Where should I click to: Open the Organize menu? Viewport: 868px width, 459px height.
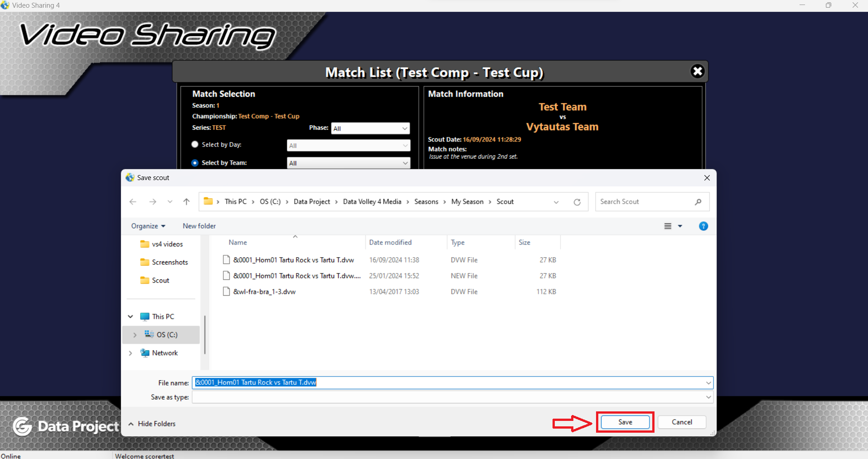(148, 226)
